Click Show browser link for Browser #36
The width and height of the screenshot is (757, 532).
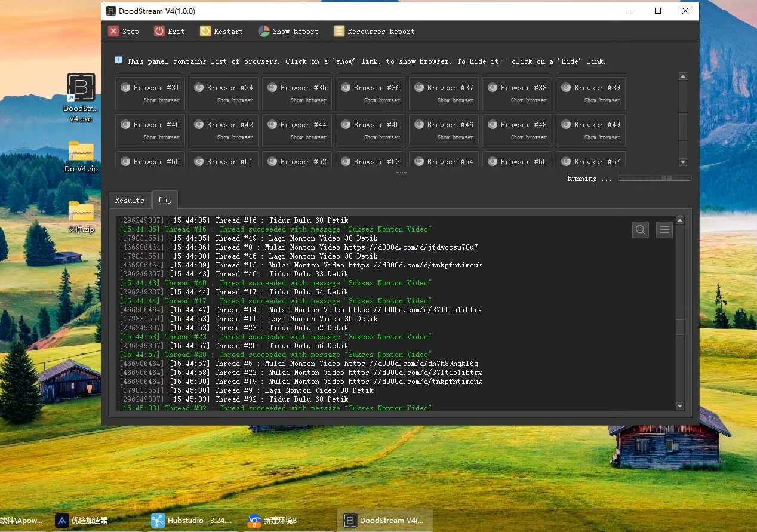(381, 100)
